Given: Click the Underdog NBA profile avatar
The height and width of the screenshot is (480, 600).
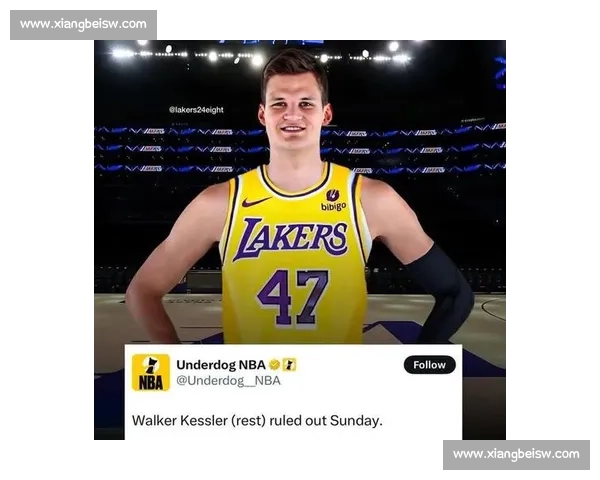Looking at the screenshot, I should coord(151,372).
